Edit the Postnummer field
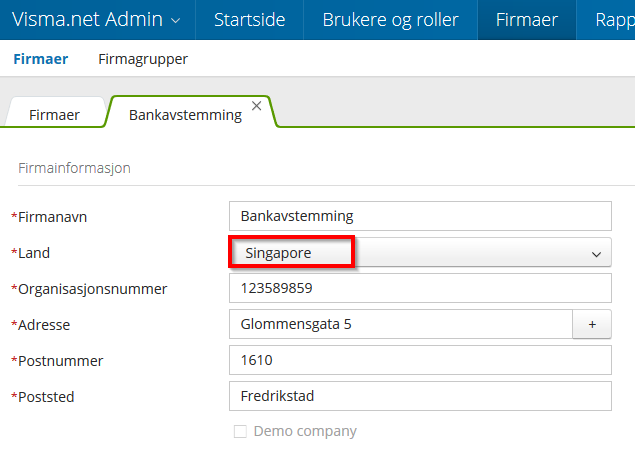 pyautogui.click(x=419, y=360)
